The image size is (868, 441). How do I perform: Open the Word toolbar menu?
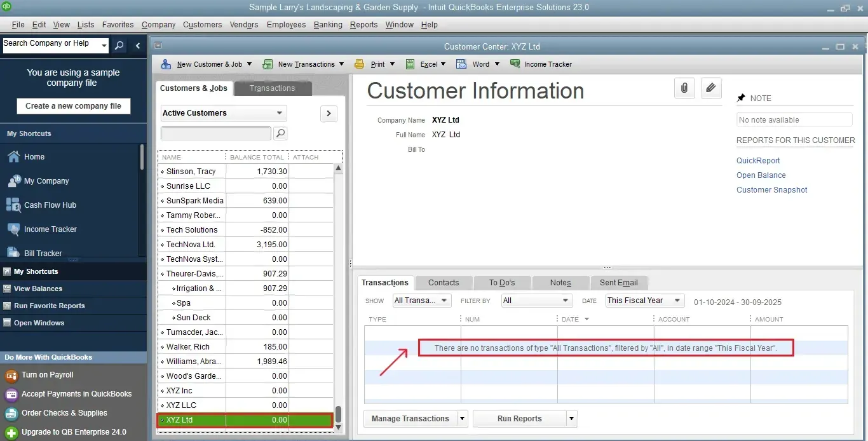point(478,64)
